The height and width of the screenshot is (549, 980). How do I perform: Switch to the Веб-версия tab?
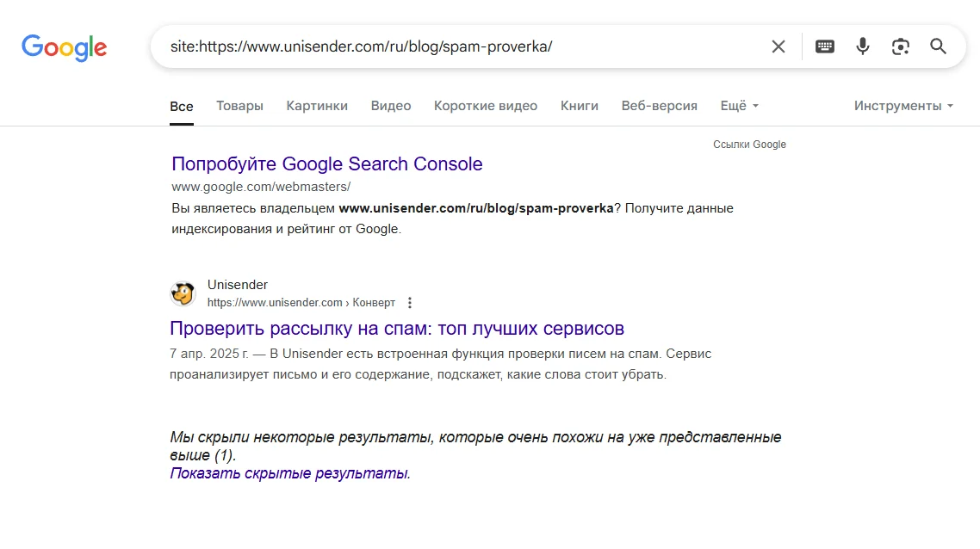(x=660, y=106)
